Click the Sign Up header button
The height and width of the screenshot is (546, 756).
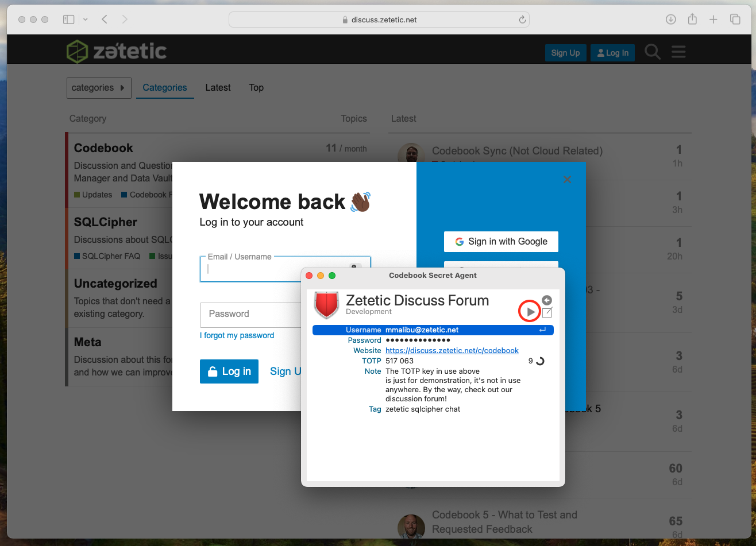point(565,53)
